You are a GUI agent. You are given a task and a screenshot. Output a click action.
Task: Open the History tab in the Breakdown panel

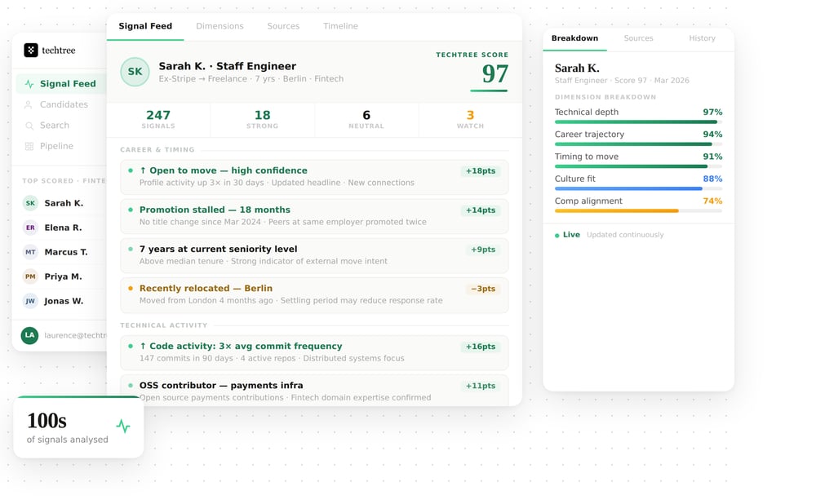coord(702,38)
